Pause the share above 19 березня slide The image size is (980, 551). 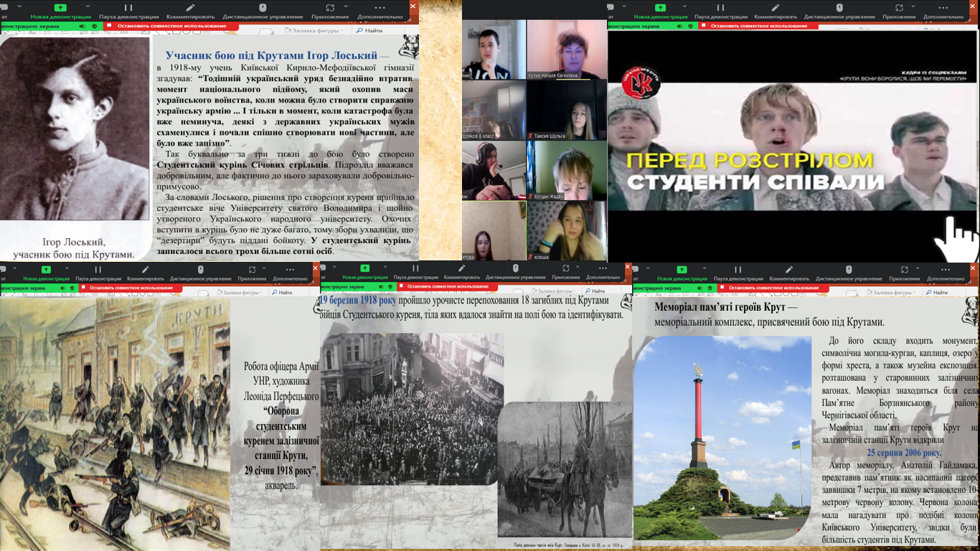(415, 268)
